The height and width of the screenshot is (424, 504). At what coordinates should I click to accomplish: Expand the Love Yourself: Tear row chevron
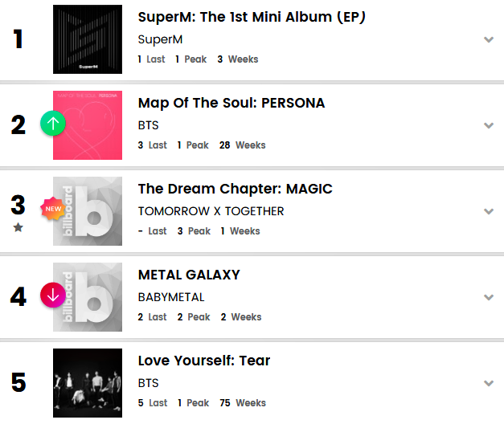click(488, 383)
